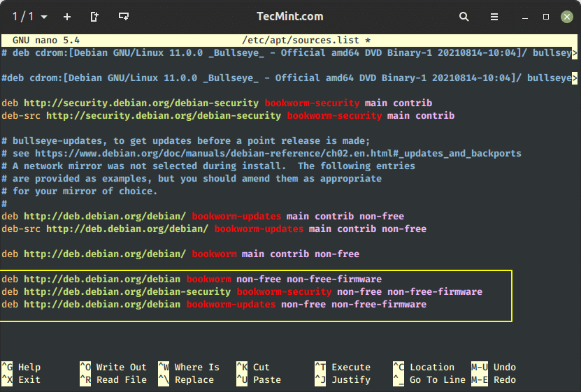The width and height of the screenshot is (581, 392).
Task: Click the ^\ Replace shortcut
Action: (x=186, y=380)
